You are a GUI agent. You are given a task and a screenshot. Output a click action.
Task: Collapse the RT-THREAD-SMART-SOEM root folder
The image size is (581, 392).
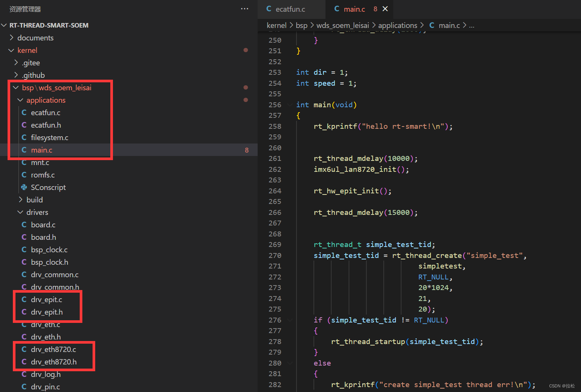(x=4, y=25)
